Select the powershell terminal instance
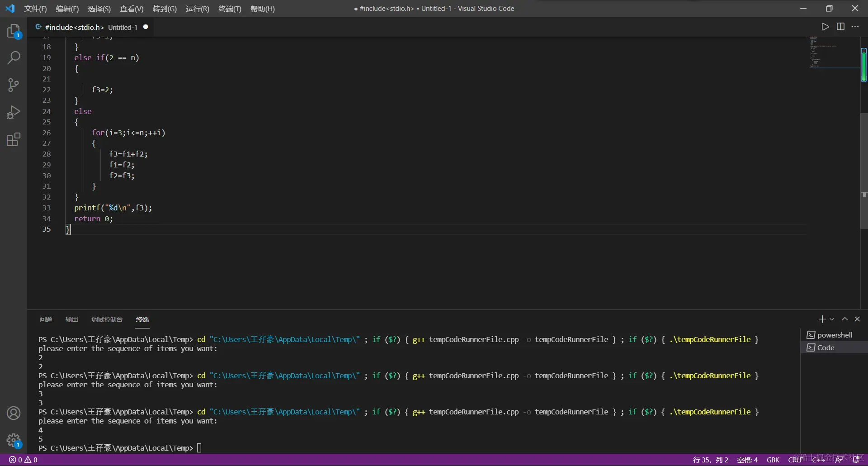Image resolution: width=868 pixels, height=466 pixels. tap(834, 335)
